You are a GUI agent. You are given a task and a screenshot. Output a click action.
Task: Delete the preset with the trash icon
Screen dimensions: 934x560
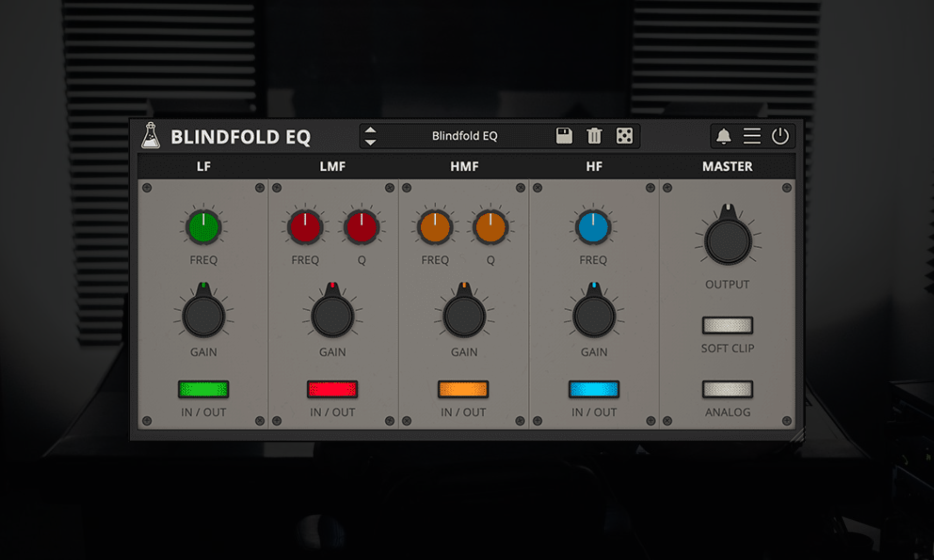pos(594,136)
